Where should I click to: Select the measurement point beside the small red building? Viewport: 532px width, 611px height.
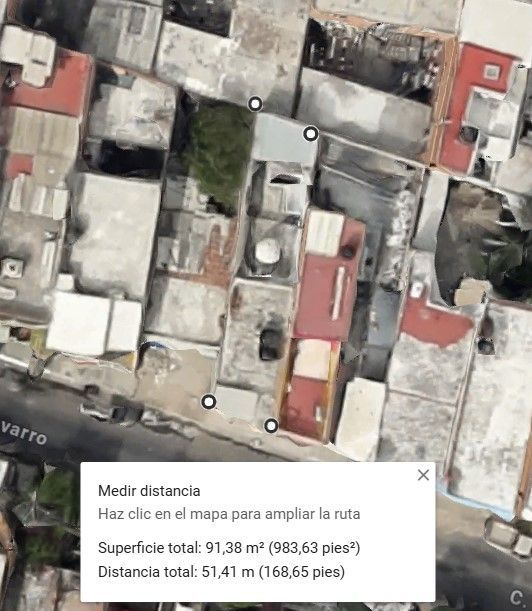click(x=271, y=426)
